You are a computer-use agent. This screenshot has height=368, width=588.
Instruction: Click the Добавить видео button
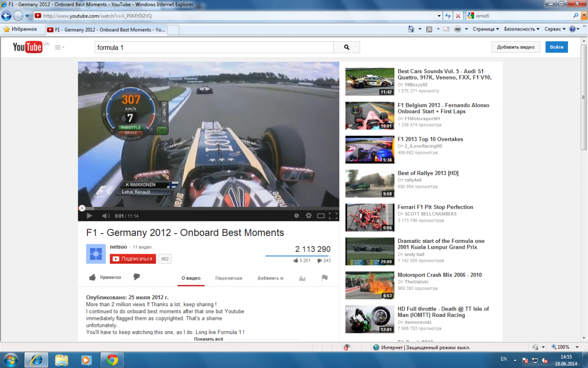515,47
